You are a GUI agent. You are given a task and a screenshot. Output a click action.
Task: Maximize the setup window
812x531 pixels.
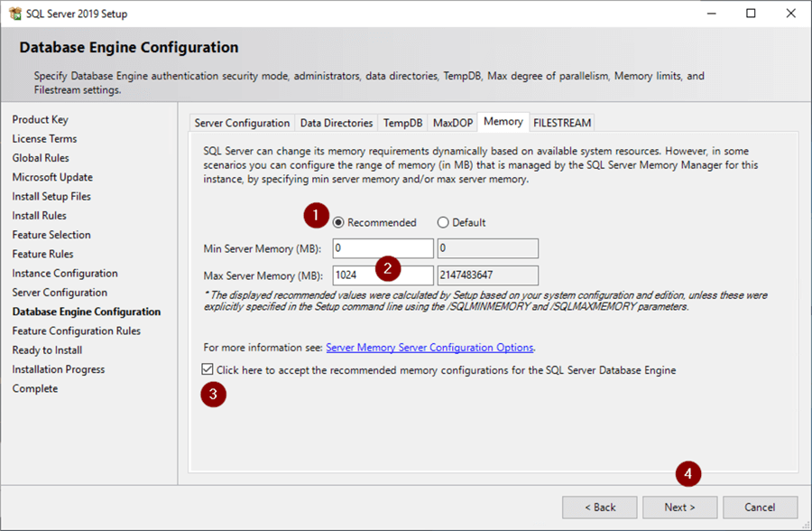click(x=751, y=14)
